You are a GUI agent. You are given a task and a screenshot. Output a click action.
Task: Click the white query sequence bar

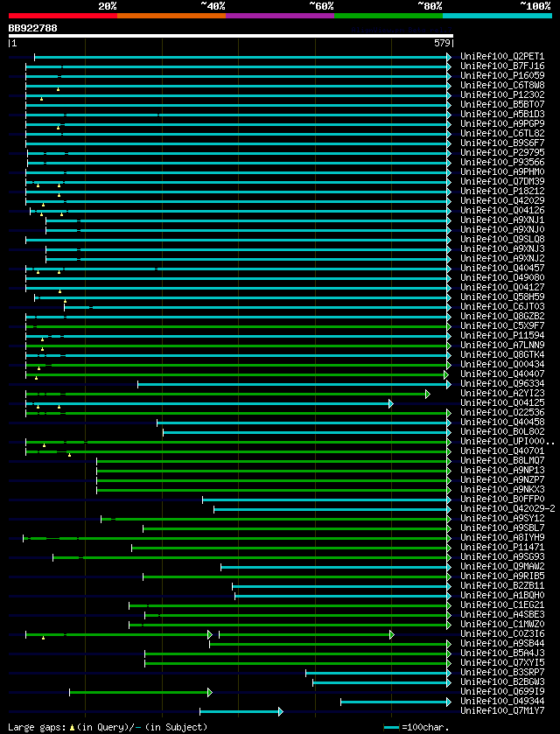click(x=231, y=36)
